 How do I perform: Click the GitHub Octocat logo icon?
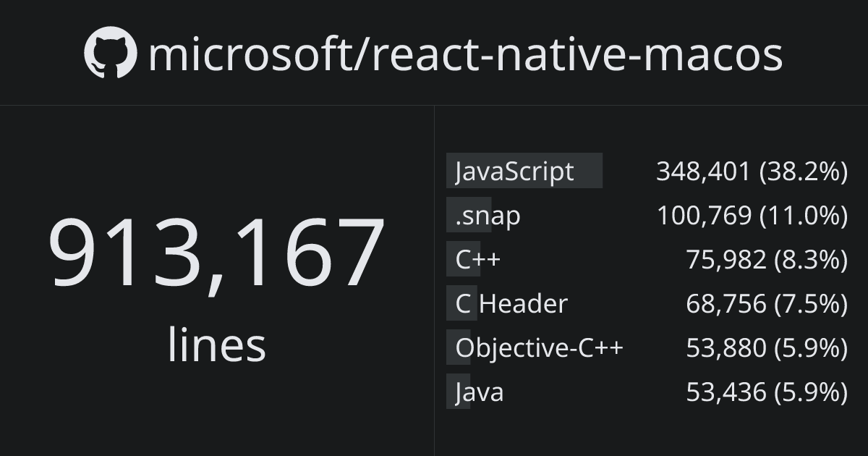[x=111, y=53]
